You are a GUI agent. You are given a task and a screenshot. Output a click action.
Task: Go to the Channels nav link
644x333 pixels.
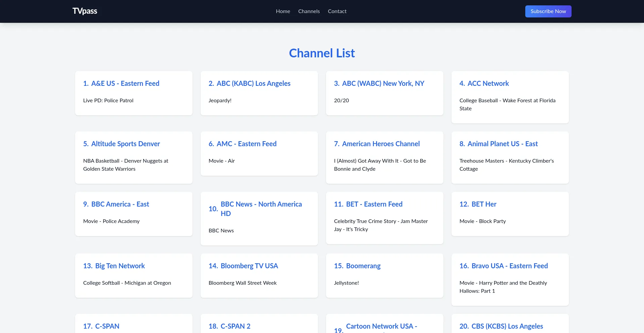(309, 11)
